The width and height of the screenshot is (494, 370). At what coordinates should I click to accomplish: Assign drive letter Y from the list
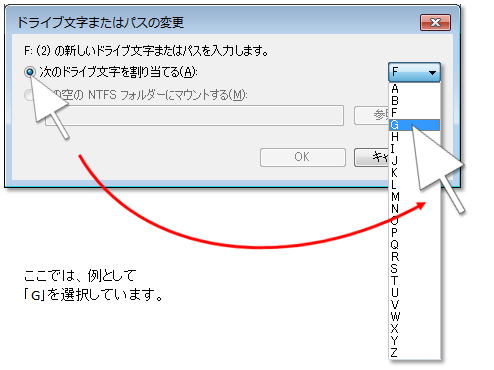(415, 341)
